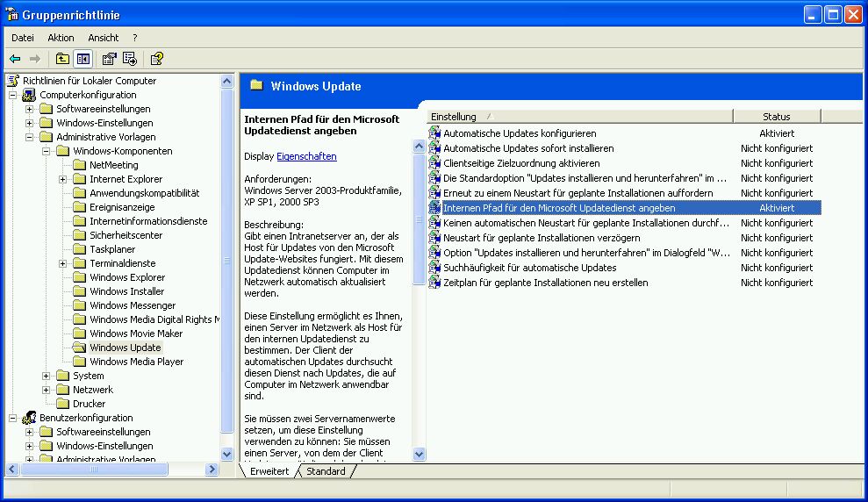
Task: Click the description pane scroll up arrow
Action: [x=419, y=146]
